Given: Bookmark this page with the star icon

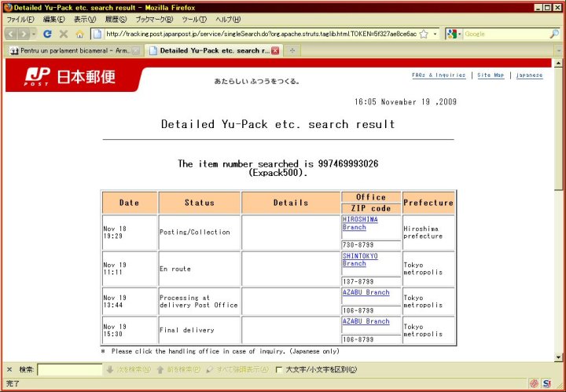Looking at the screenshot, I should pyautogui.click(x=424, y=34).
